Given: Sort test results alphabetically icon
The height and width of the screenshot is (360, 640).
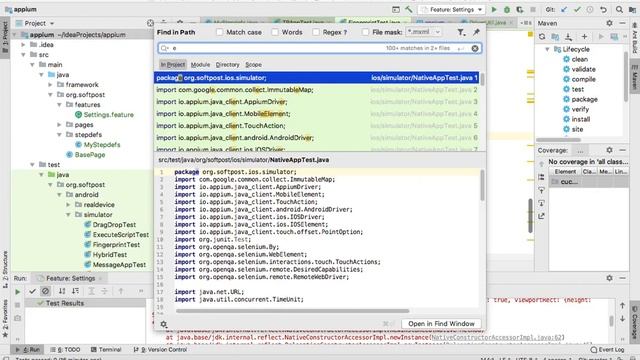Looking at the screenshot, I should click(62, 291).
